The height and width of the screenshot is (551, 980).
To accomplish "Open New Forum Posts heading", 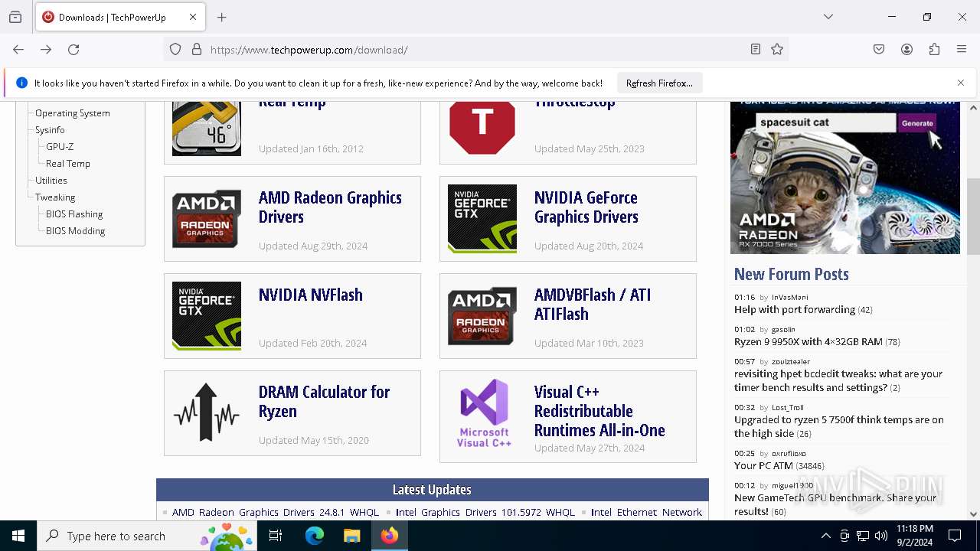I will click(792, 274).
